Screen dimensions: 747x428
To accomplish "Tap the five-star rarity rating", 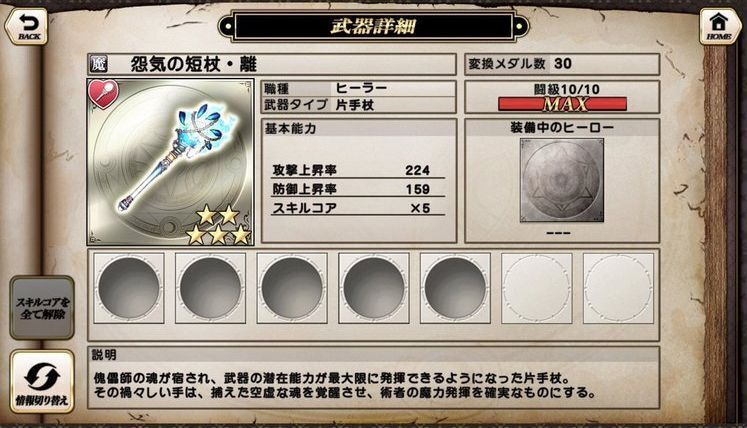I will [x=218, y=225].
